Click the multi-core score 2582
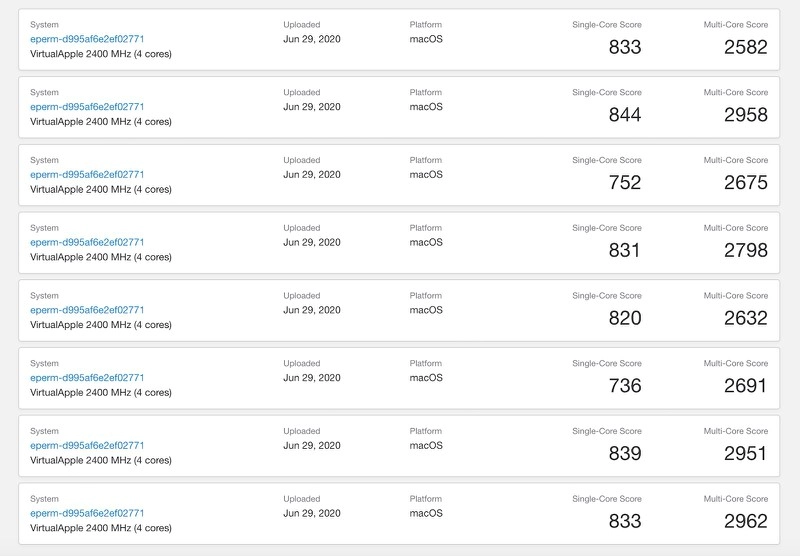Image resolution: width=800 pixels, height=556 pixels. coord(745,47)
